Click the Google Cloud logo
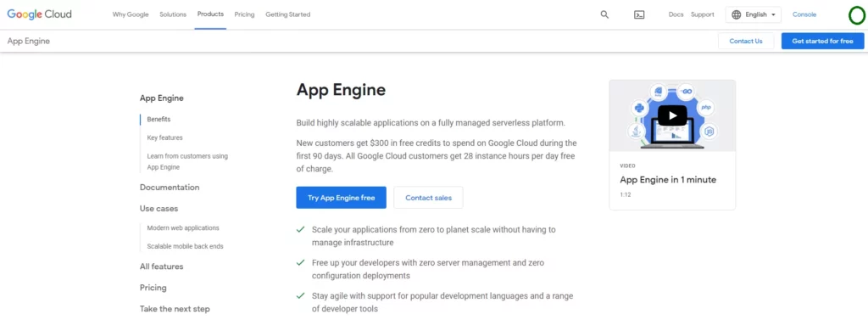The width and height of the screenshot is (868, 331). [39, 14]
